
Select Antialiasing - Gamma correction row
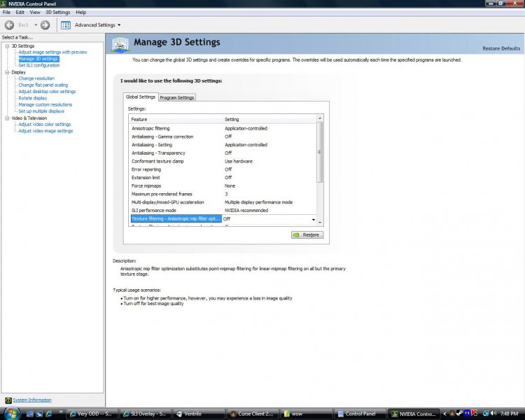[x=223, y=136]
